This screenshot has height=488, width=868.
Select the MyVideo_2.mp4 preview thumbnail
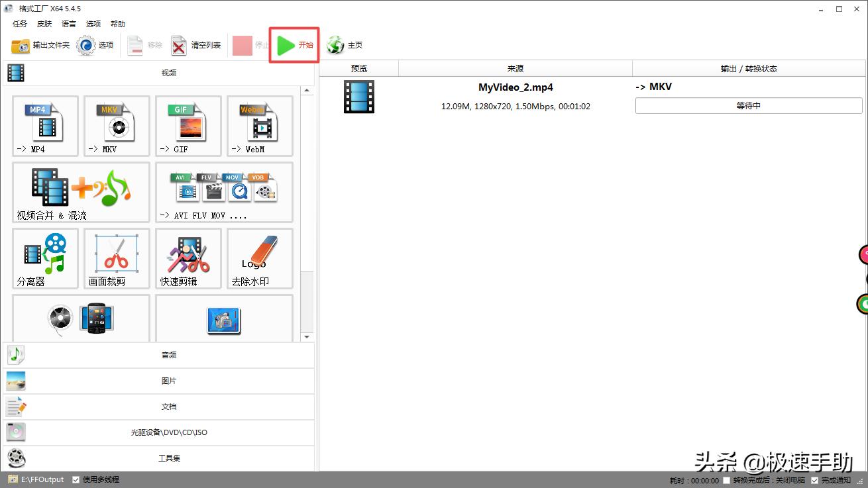tap(359, 97)
